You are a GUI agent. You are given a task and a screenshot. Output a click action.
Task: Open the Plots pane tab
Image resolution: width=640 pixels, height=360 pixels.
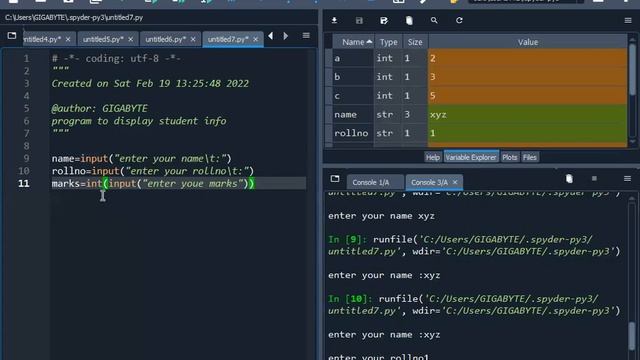click(509, 157)
